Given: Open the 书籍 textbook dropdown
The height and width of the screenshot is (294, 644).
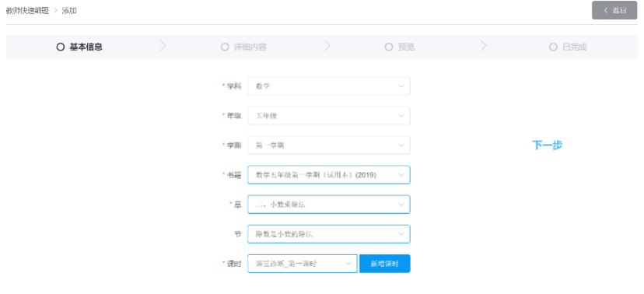Looking at the screenshot, I should pyautogui.click(x=328, y=175).
